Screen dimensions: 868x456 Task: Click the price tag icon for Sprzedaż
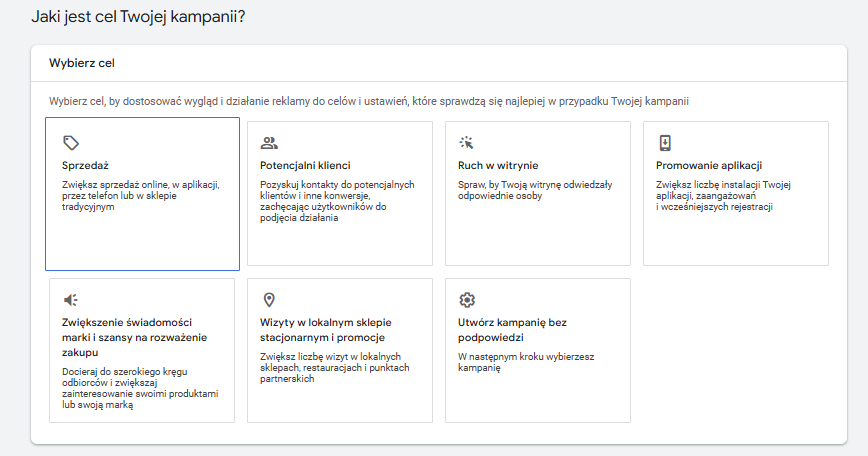(70, 143)
